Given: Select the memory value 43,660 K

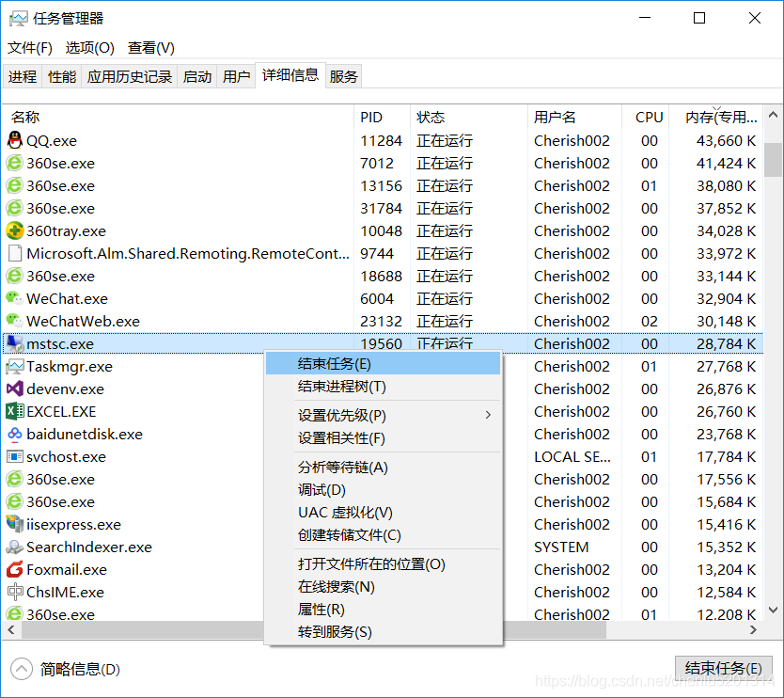Looking at the screenshot, I should coord(726,140).
